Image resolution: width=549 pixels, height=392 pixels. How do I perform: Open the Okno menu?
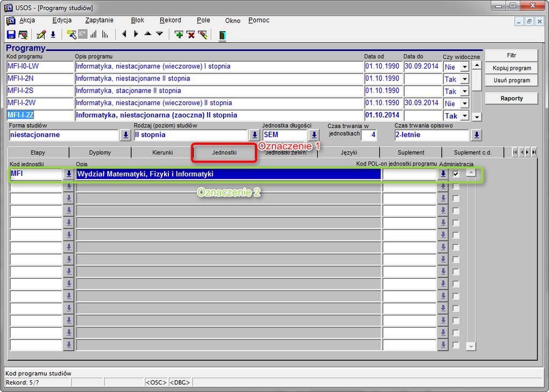(x=233, y=21)
